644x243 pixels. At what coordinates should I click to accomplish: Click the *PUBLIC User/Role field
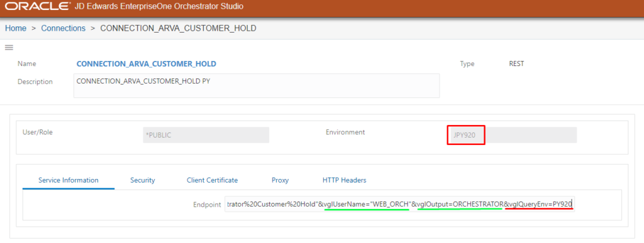(x=206, y=135)
